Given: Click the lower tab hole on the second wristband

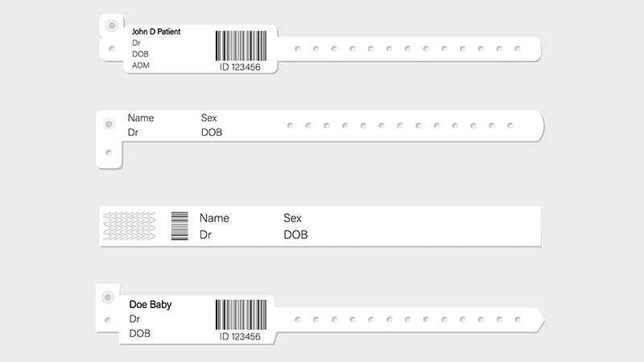Looking at the screenshot, I should 109,153.
